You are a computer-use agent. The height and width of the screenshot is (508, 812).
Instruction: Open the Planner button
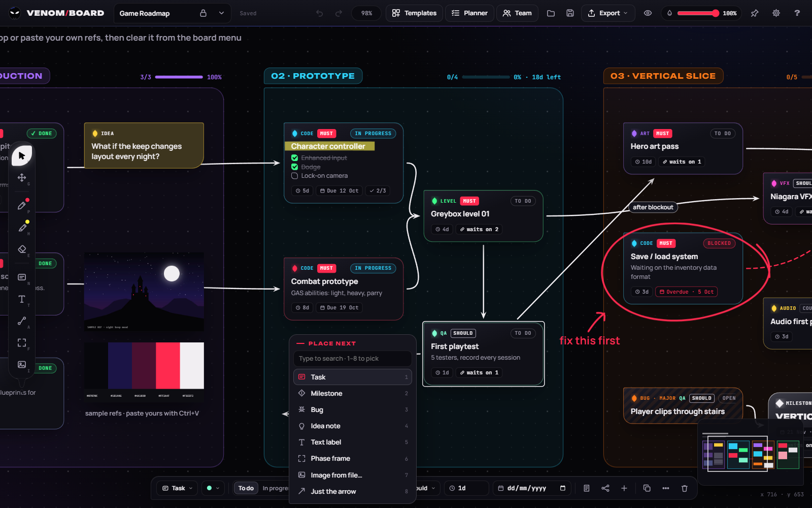pos(469,13)
